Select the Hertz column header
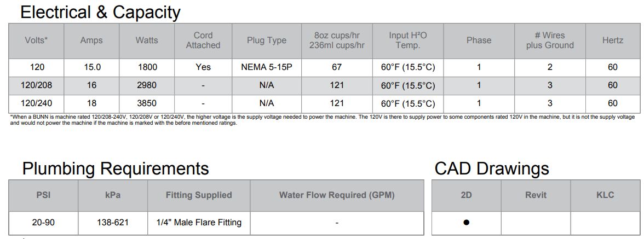644x239 pixels. (612, 40)
